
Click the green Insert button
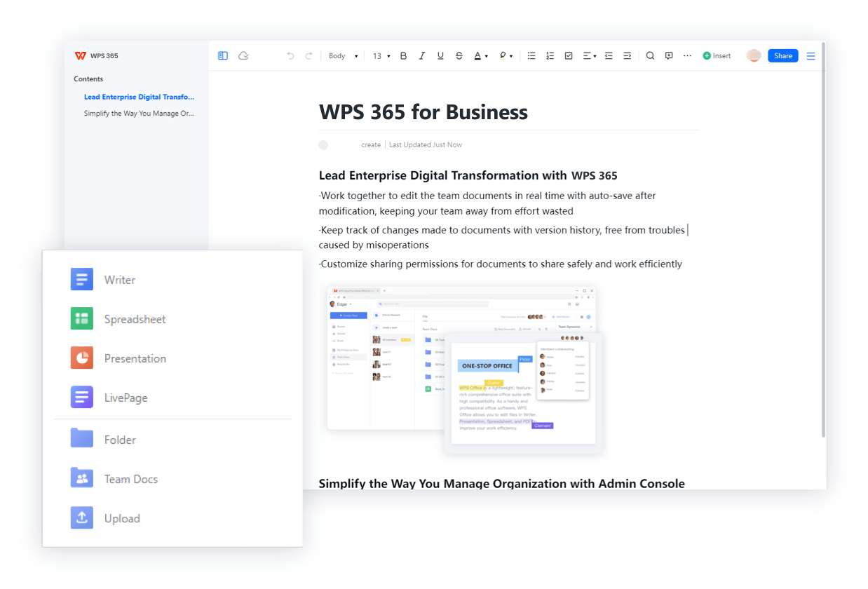click(x=717, y=55)
